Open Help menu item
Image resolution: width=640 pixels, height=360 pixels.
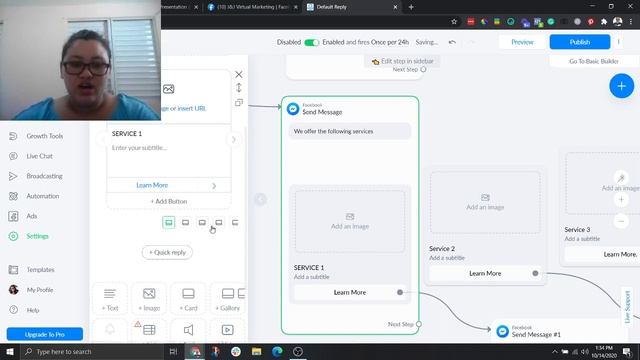point(33,310)
